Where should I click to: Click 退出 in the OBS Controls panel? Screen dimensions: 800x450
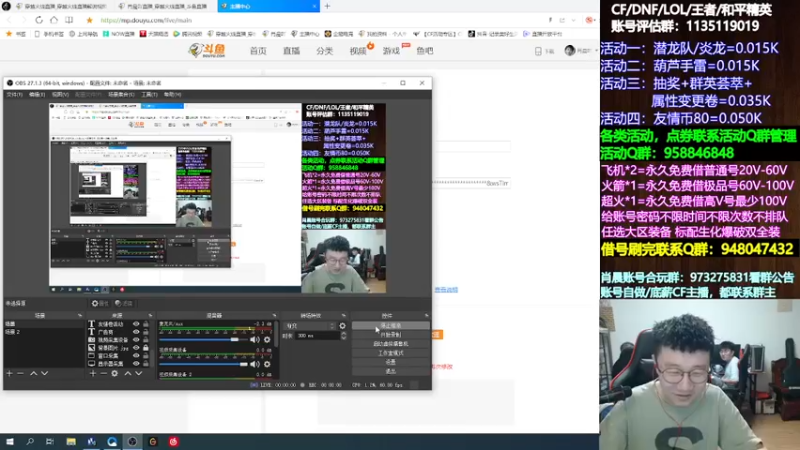click(x=390, y=371)
